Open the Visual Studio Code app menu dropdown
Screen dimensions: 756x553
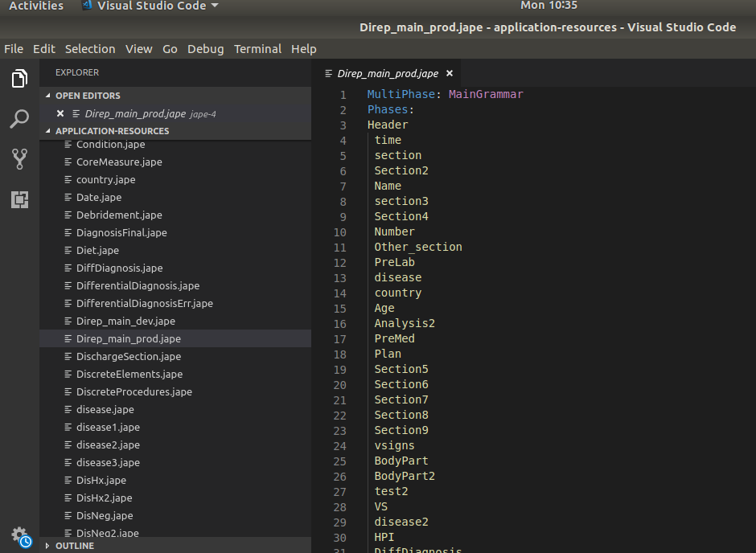pos(150,6)
